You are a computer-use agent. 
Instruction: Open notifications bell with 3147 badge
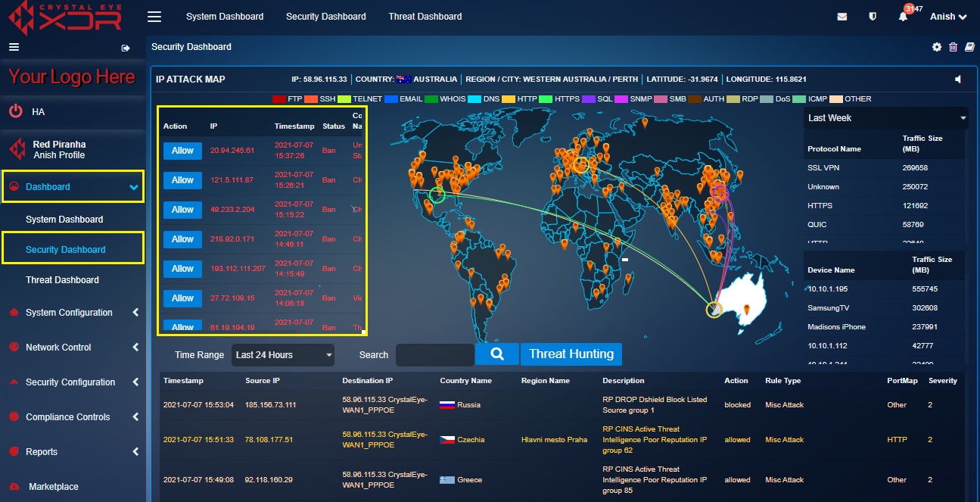pos(903,17)
